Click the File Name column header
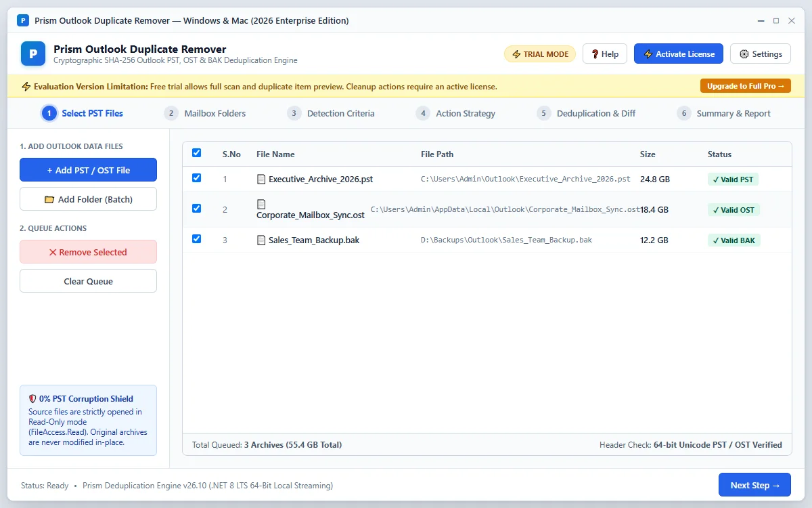 coord(275,154)
